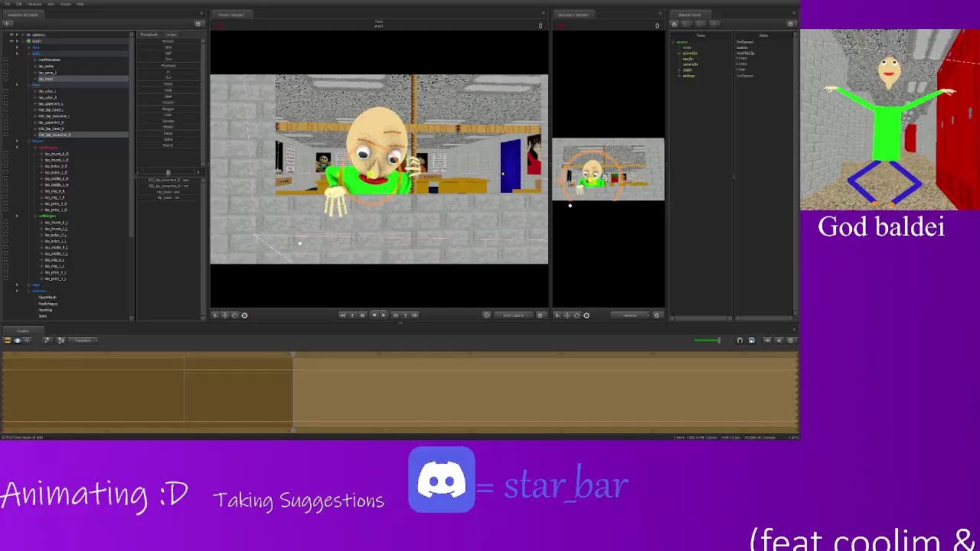The width and height of the screenshot is (980, 551).
Task: Toggle timeline snap magnet icon
Action: click(x=740, y=341)
